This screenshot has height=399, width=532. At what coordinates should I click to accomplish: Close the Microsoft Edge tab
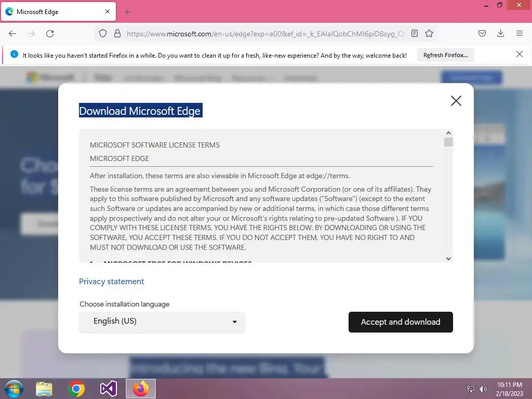point(108,11)
